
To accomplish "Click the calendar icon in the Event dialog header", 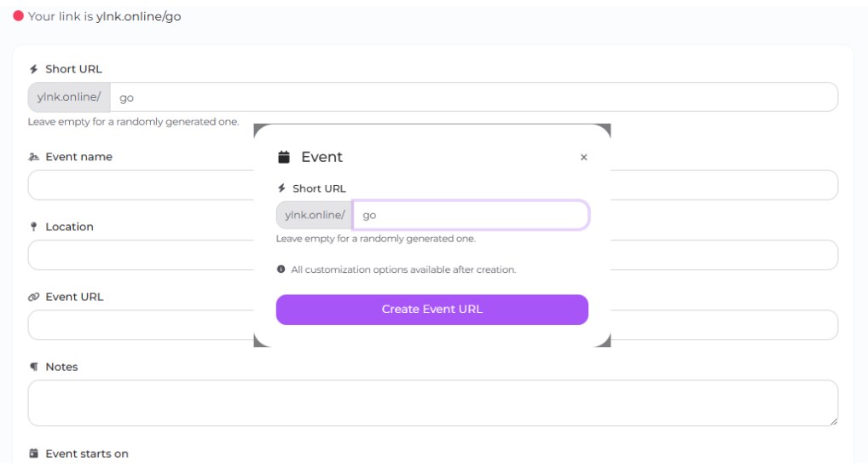I will (285, 157).
